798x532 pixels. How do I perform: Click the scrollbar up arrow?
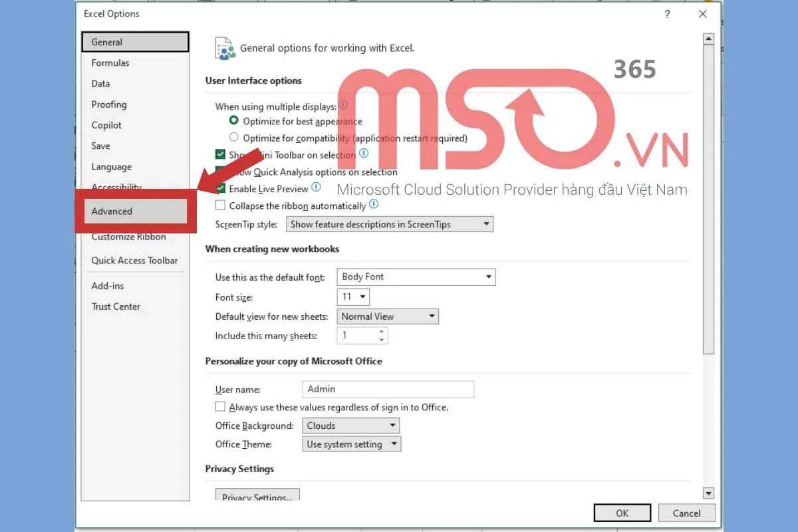coord(708,39)
